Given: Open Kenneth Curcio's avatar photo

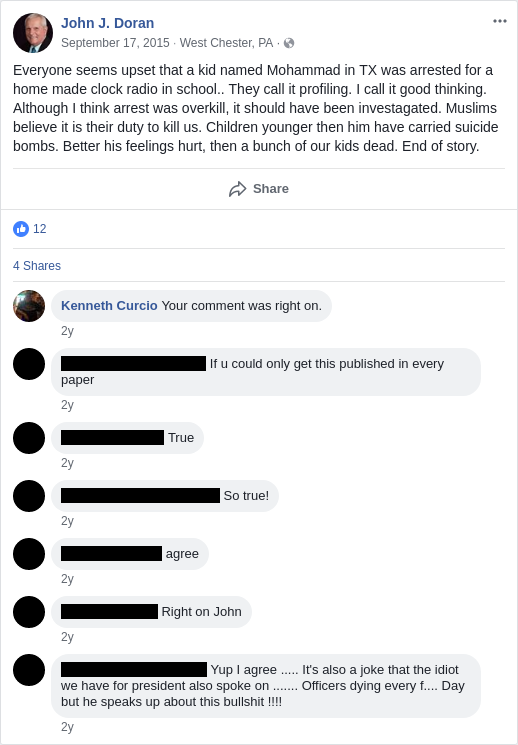Looking at the screenshot, I should (x=29, y=306).
